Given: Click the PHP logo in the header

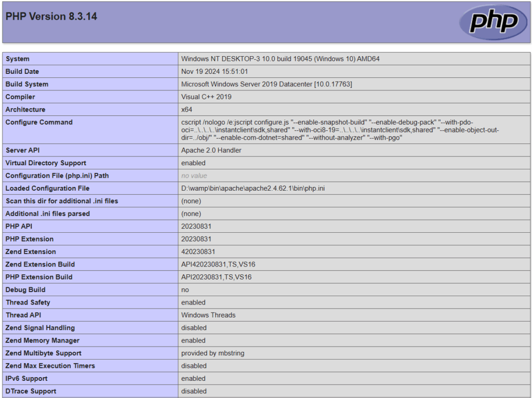Looking at the screenshot, I should coord(493,22).
